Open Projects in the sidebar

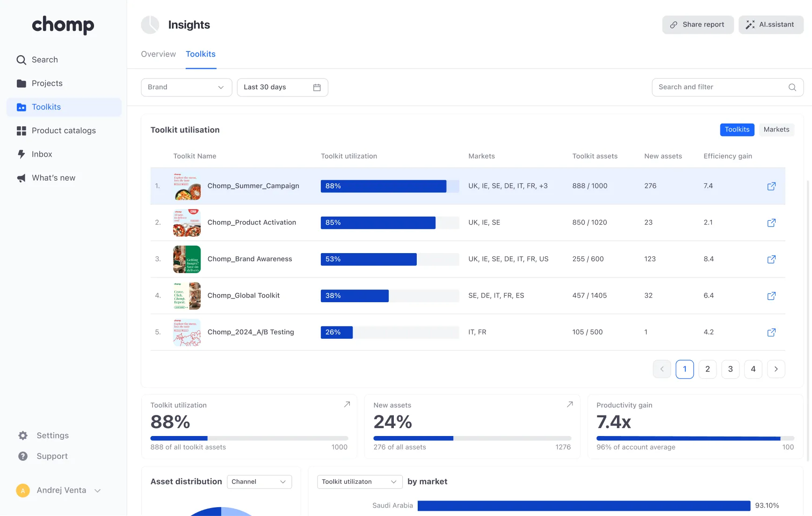point(39,83)
